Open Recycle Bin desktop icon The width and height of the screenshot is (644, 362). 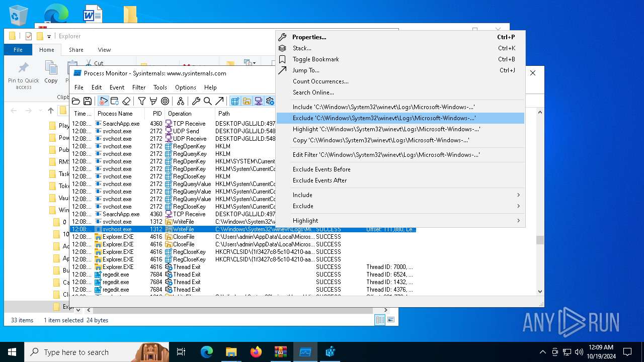pyautogui.click(x=19, y=15)
